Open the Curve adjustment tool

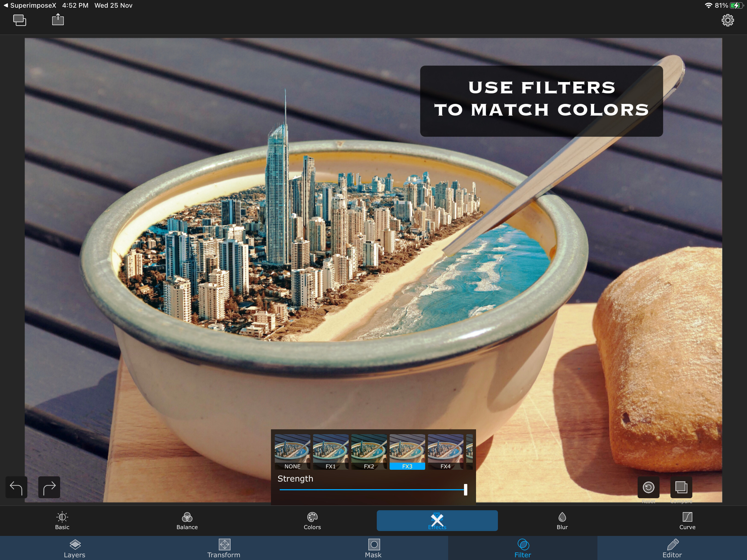tap(687, 520)
